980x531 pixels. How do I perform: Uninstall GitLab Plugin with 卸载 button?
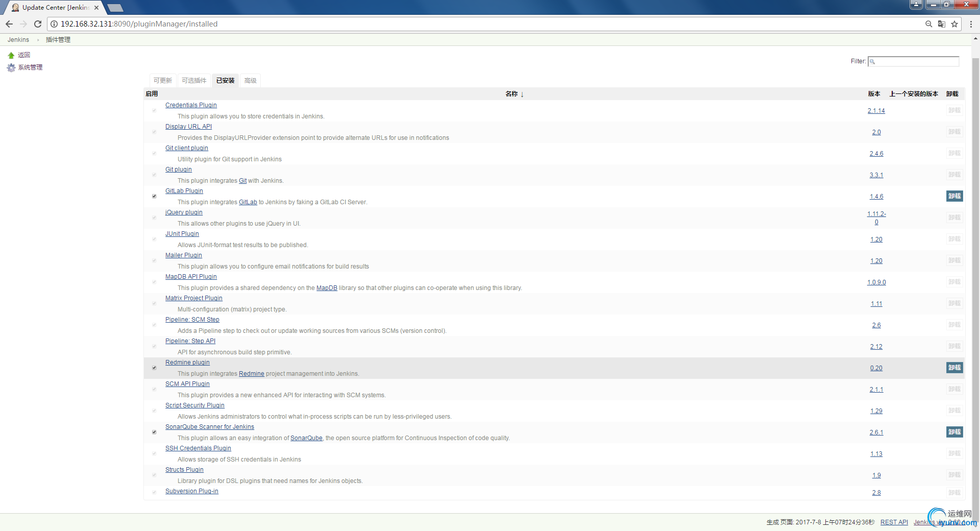tap(954, 196)
